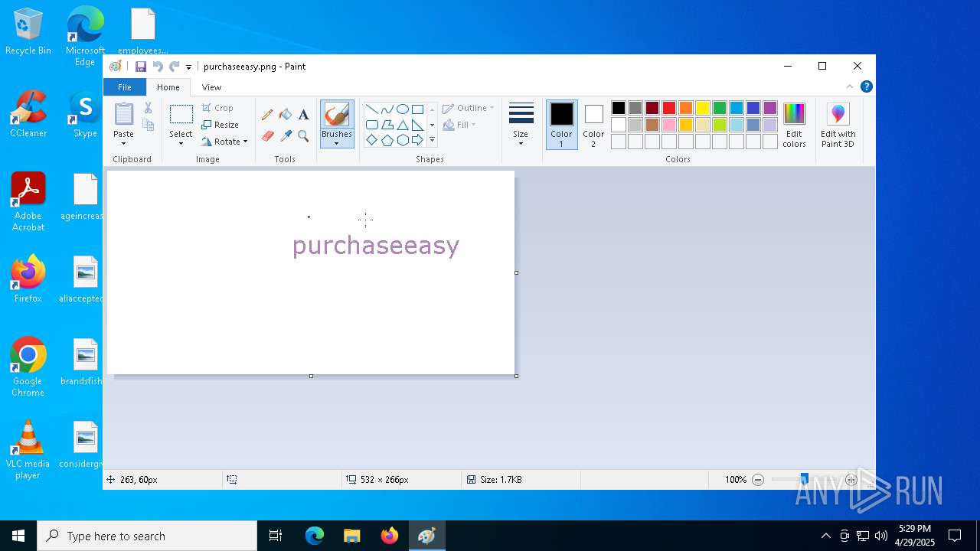Choose the Rectangle shape

(417, 109)
